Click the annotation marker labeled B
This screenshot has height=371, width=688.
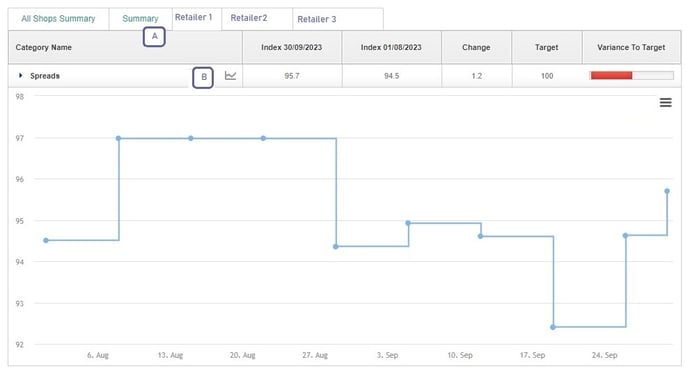(203, 78)
